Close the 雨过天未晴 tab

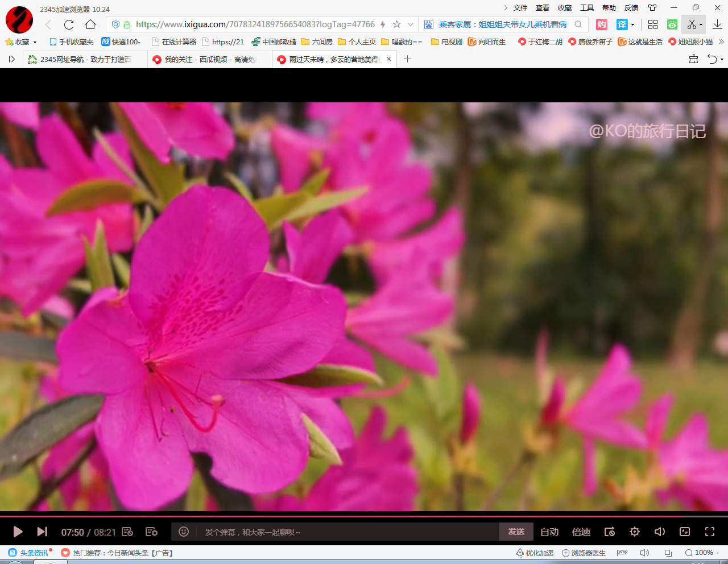(389, 59)
